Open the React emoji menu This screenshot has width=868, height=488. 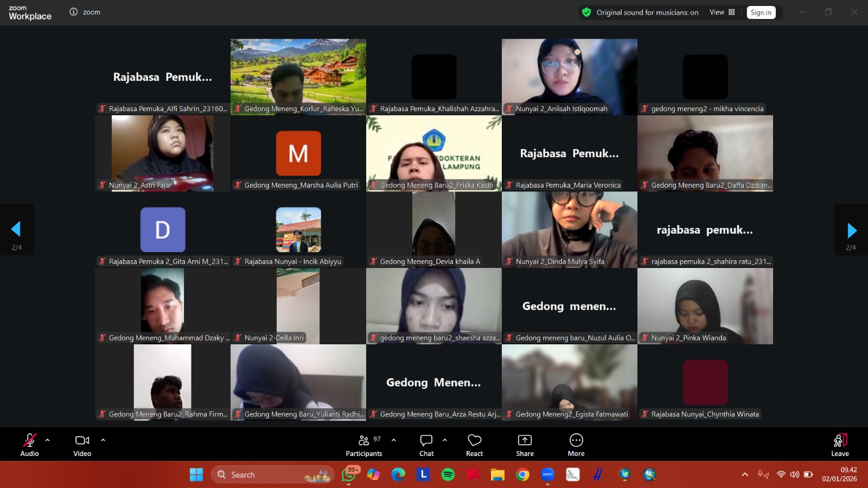(474, 445)
